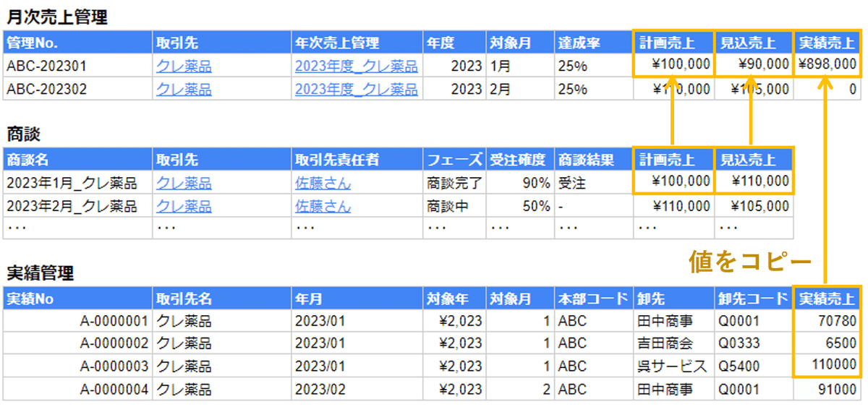Image resolution: width=868 pixels, height=407 pixels.
Task: Select the 受注 deal result cell
Action: pyautogui.click(x=593, y=184)
